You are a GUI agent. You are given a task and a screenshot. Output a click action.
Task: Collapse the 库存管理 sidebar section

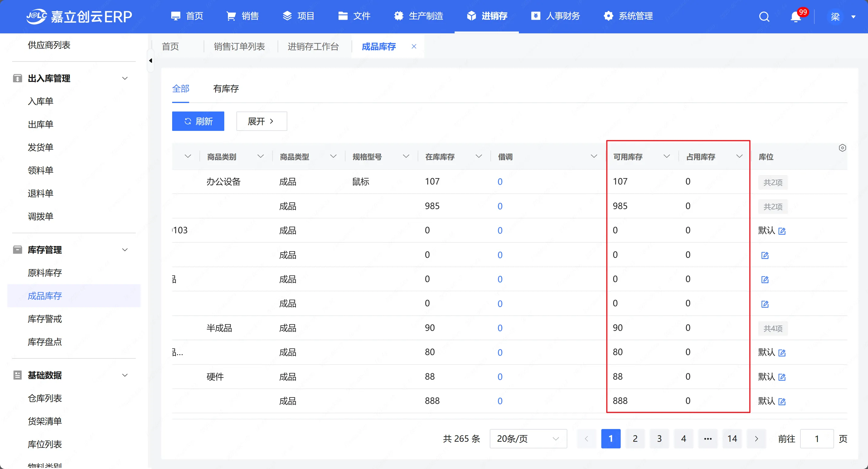pos(125,250)
